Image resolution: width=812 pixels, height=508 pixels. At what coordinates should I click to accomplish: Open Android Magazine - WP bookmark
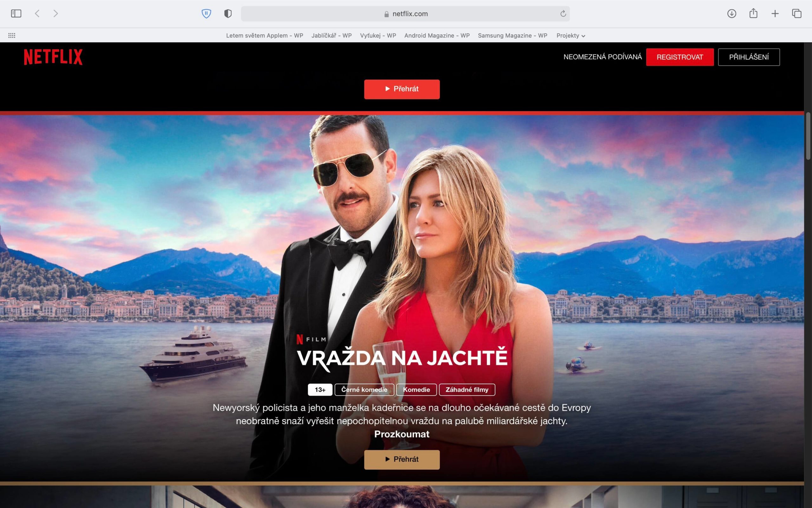click(x=437, y=35)
